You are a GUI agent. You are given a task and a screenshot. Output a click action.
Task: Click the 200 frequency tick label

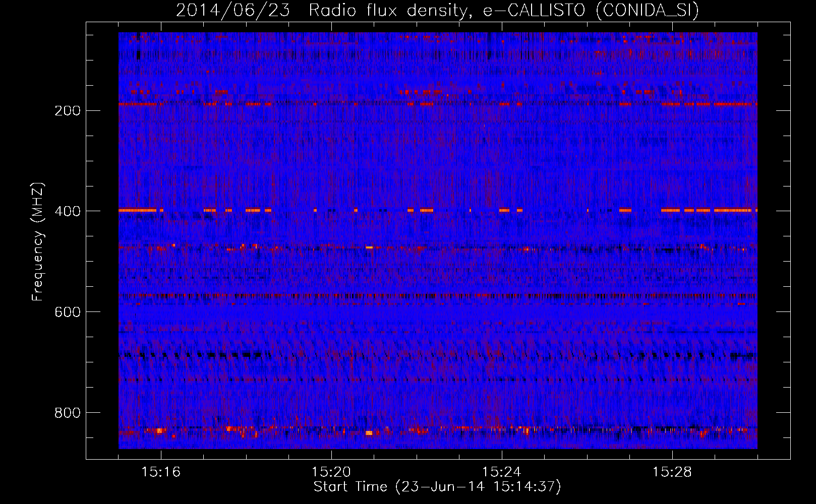[x=67, y=110]
